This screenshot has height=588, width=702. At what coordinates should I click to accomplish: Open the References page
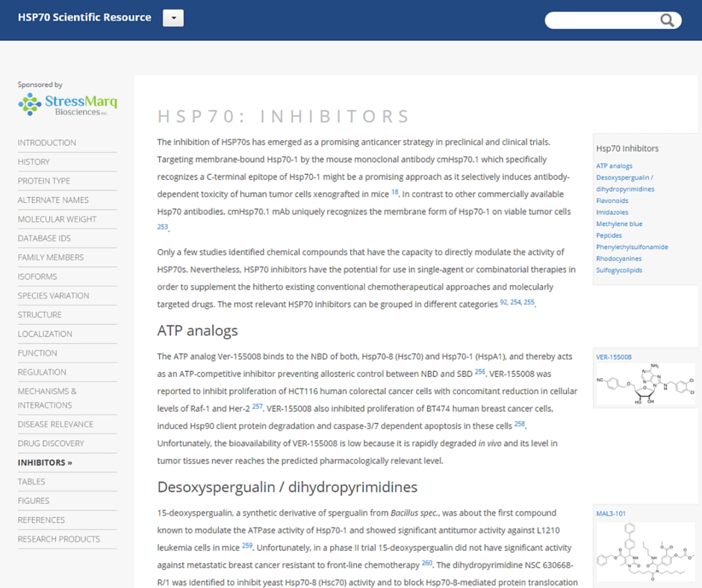click(x=41, y=520)
